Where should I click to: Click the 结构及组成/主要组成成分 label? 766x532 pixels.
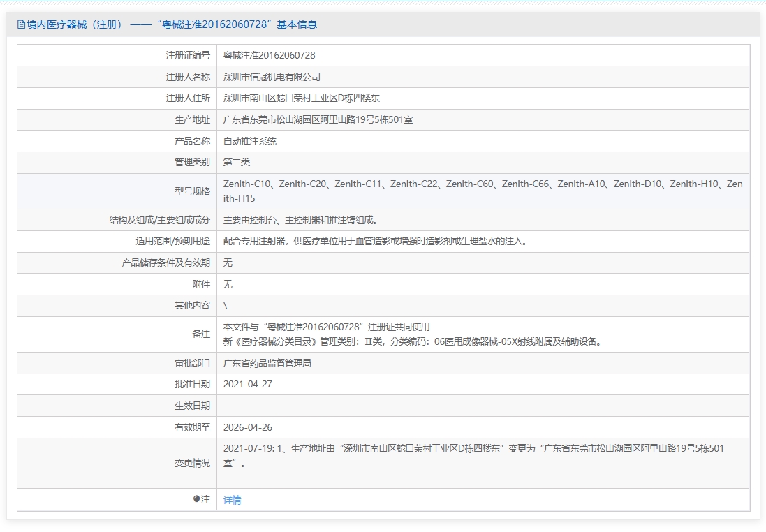160,220
